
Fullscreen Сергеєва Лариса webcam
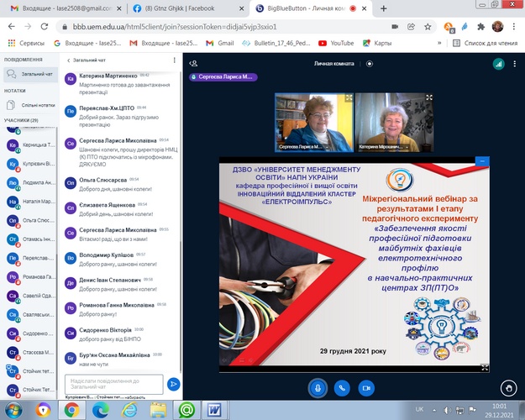click(349, 97)
